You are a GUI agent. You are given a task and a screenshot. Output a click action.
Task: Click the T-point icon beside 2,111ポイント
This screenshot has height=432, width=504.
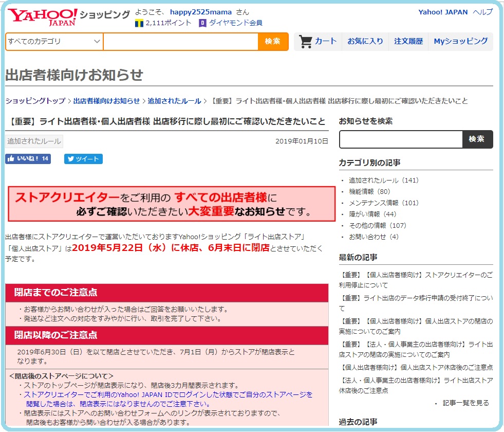tap(139, 23)
